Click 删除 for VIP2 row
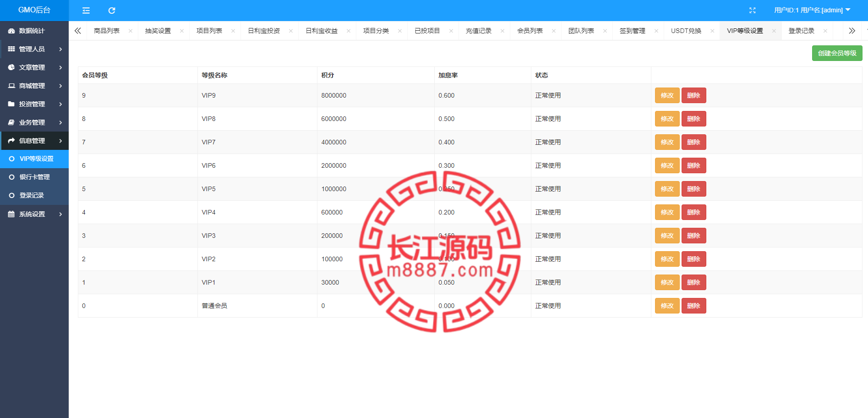Image resolution: width=868 pixels, height=418 pixels. pos(693,259)
